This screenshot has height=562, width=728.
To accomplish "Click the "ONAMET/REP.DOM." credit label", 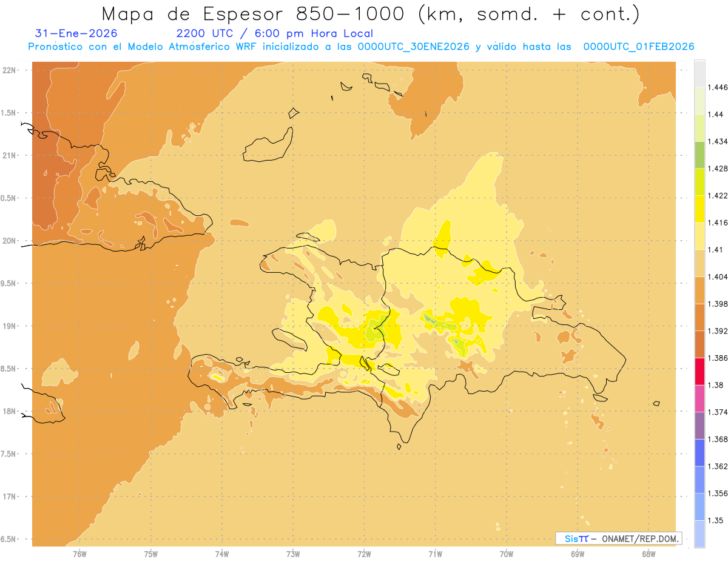I will pyautogui.click(x=641, y=538).
